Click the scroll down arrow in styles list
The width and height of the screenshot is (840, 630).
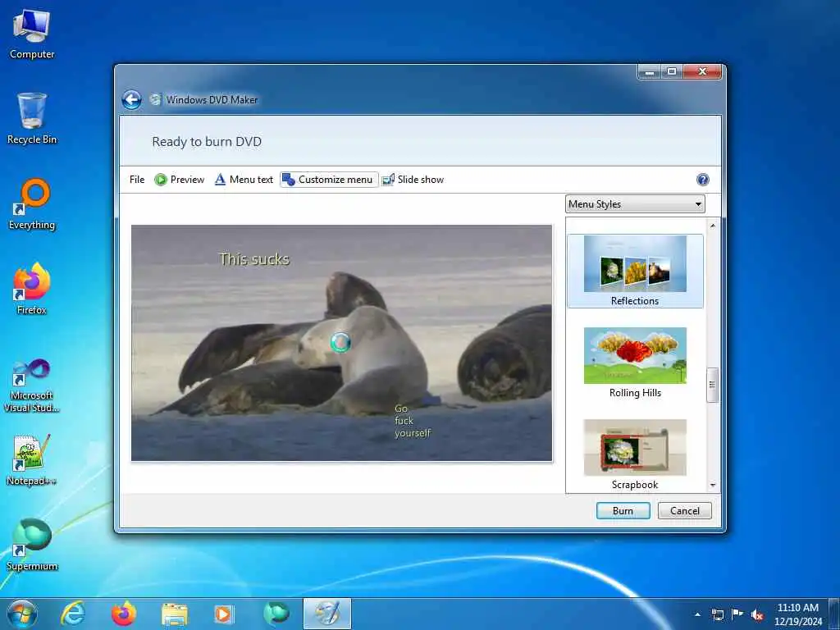[713, 485]
